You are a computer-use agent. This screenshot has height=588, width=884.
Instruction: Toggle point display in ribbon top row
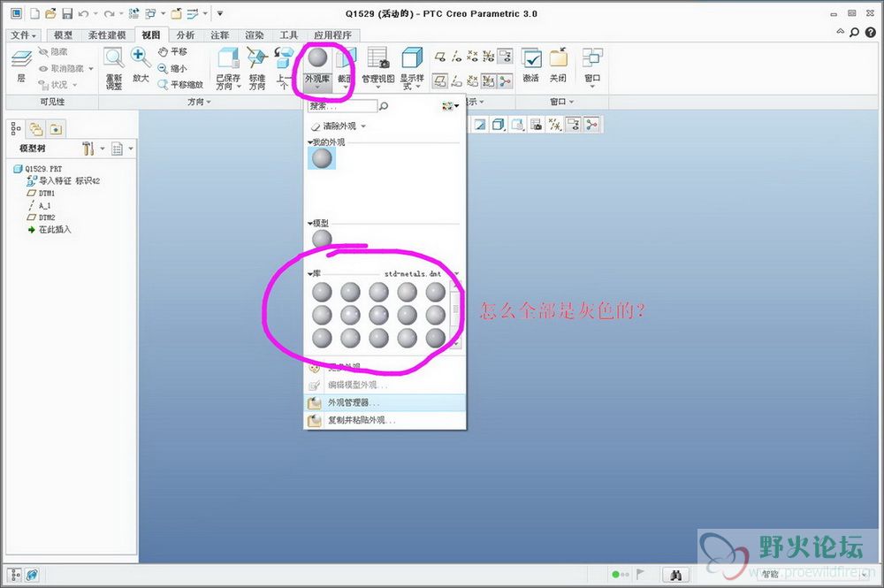click(x=472, y=56)
